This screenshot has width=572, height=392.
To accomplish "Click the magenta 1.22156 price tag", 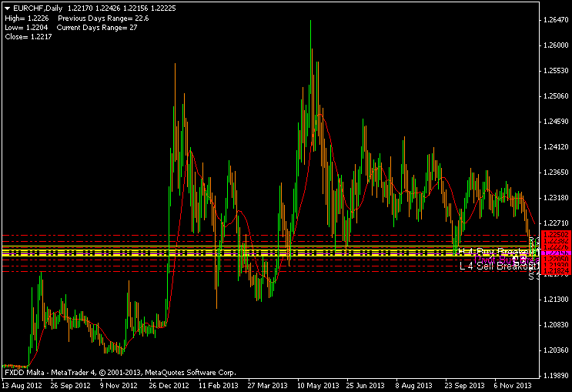I will tap(556, 253).
